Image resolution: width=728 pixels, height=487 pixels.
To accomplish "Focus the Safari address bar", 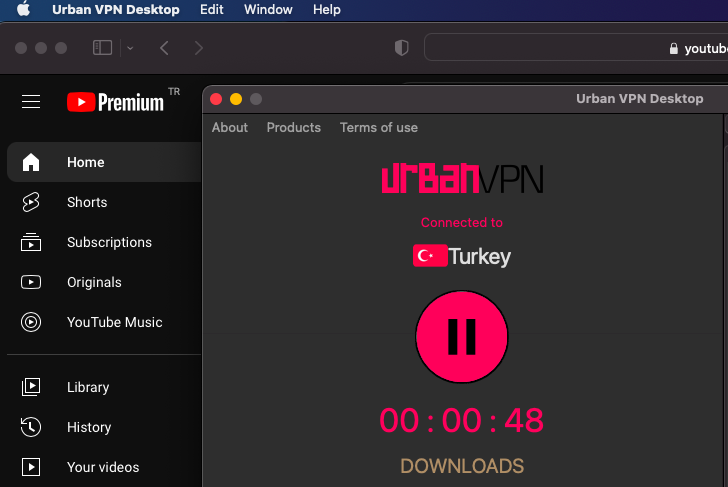I will [576, 48].
